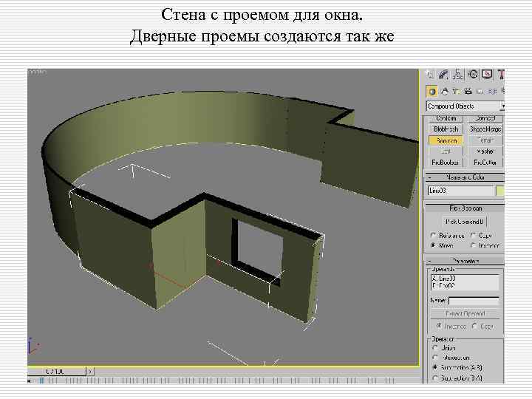Image resolution: width=532 pixels, height=399 pixels.
Task: Open the Modify command panel tab
Action: tap(444, 75)
